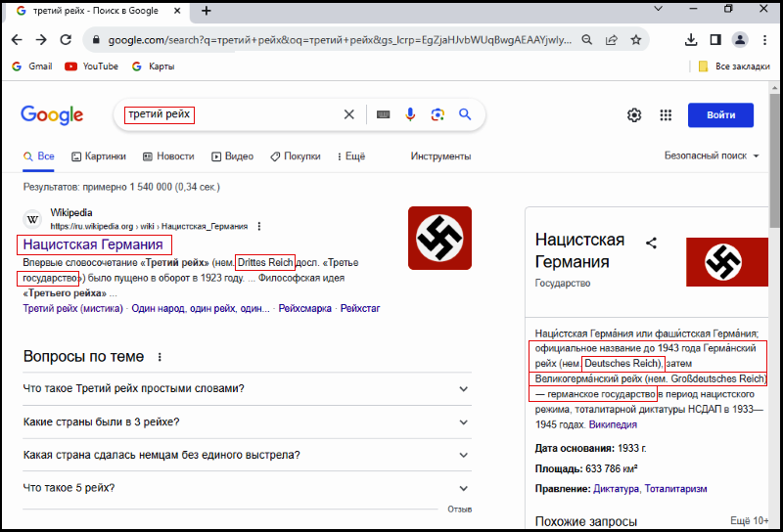The image size is (783, 532).
Task: Switch to 'Картинки' tab
Action: pyautogui.click(x=99, y=156)
